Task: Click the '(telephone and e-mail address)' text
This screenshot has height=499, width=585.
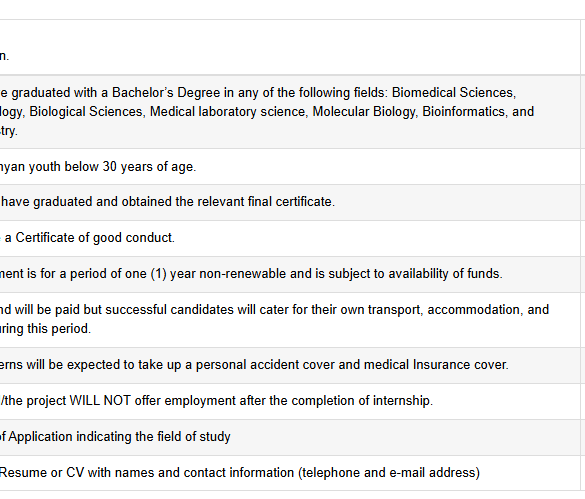Action: (389, 473)
